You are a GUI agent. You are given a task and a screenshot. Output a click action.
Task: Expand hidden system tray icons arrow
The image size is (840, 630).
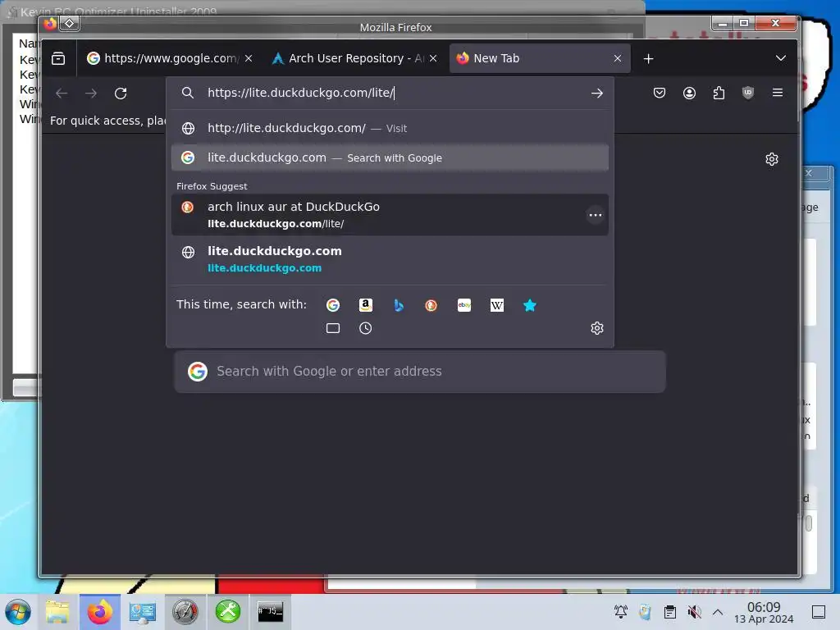[x=718, y=612]
